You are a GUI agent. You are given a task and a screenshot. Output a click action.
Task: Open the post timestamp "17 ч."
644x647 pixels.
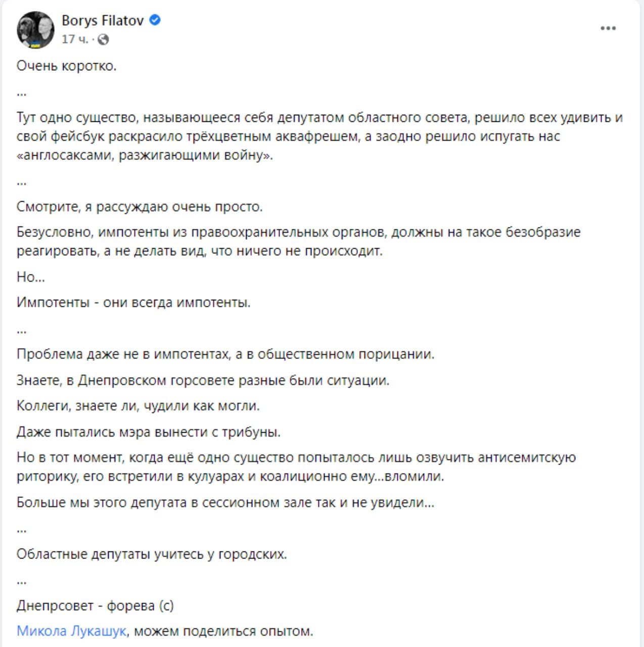(x=75, y=39)
